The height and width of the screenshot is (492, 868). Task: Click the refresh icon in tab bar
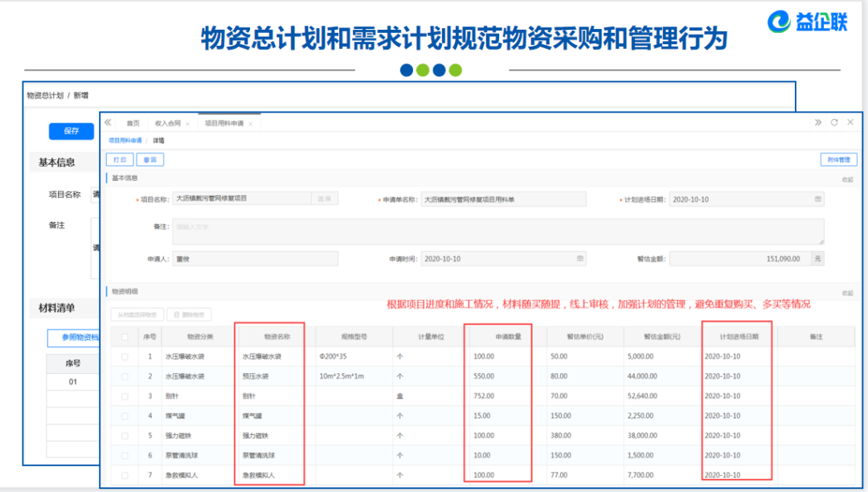[x=834, y=122]
